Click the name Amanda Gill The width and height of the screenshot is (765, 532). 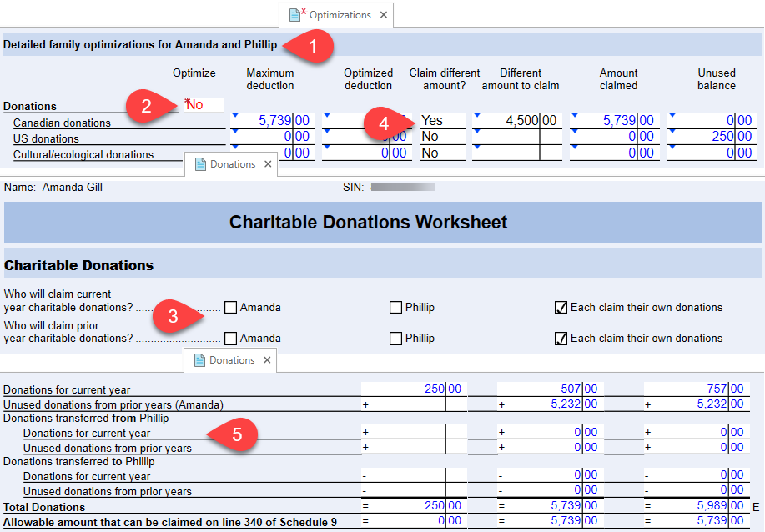pos(73,188)
